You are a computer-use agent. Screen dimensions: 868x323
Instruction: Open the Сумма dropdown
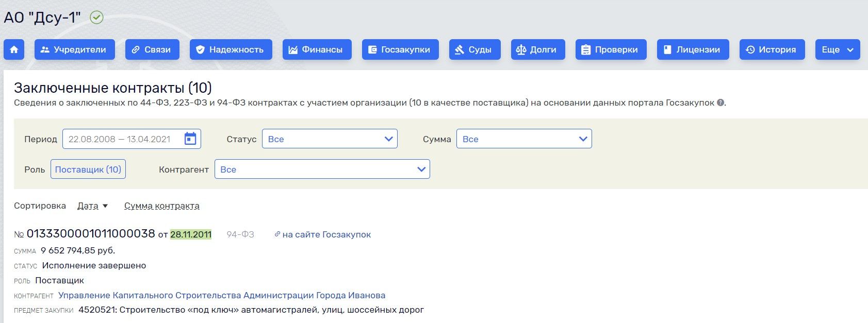point(524,139)
